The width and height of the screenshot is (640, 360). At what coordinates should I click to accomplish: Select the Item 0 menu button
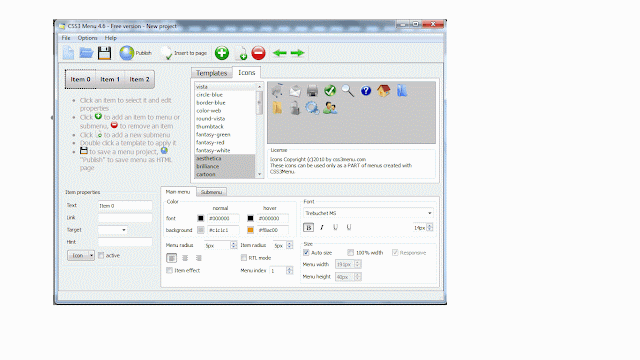[x=80, y=79]
